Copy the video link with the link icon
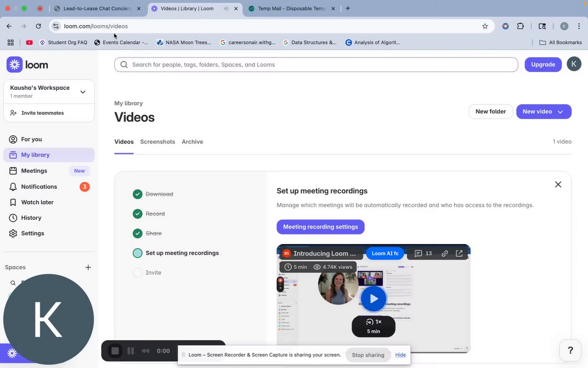This screenshot has width=588, height=368. tap(445, 253)
